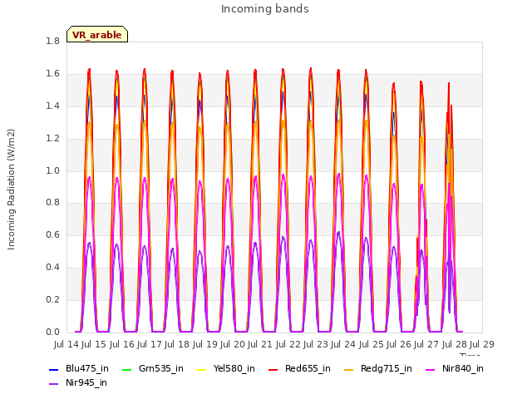
Task: Click the Jul 16 x-axis date label
Action: coord(122,344)
